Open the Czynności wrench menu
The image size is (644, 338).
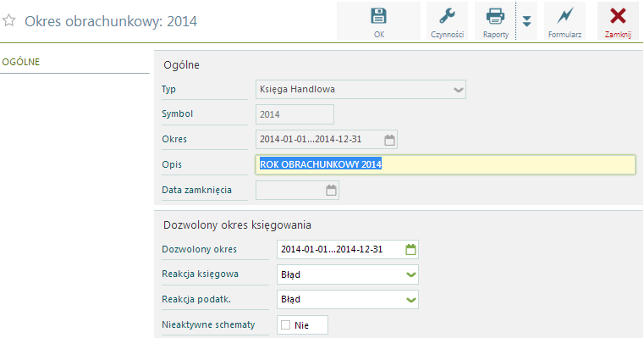pyautogui.click(x=447, y=21)
